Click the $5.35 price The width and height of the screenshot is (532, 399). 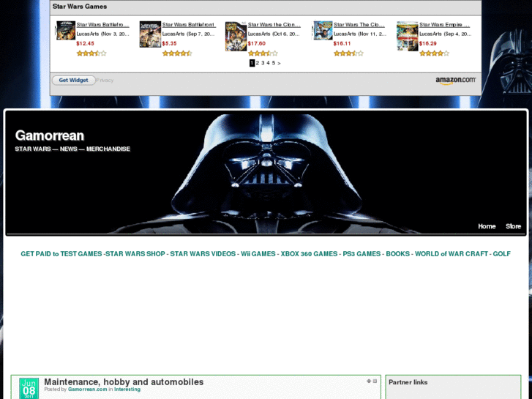tap(169, 43)
